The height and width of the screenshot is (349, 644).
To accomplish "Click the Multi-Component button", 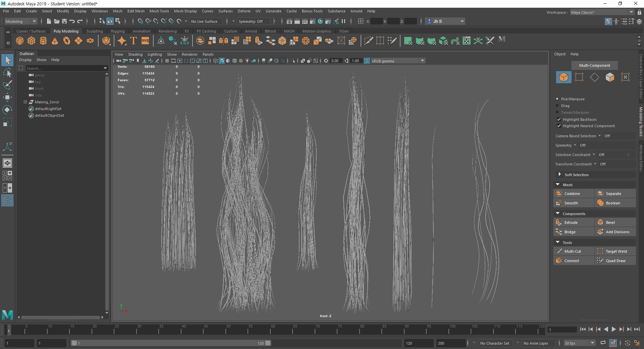I will 594,65.
